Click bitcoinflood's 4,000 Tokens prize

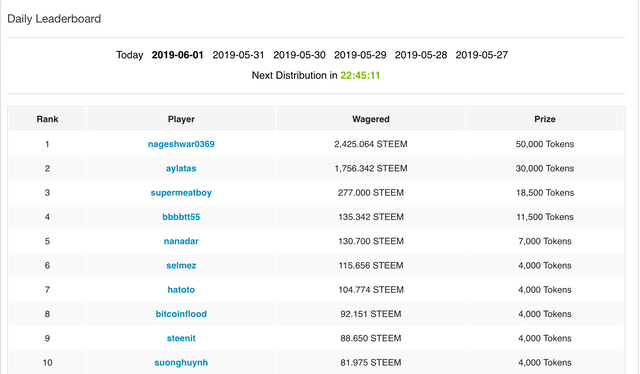(545, 314)
